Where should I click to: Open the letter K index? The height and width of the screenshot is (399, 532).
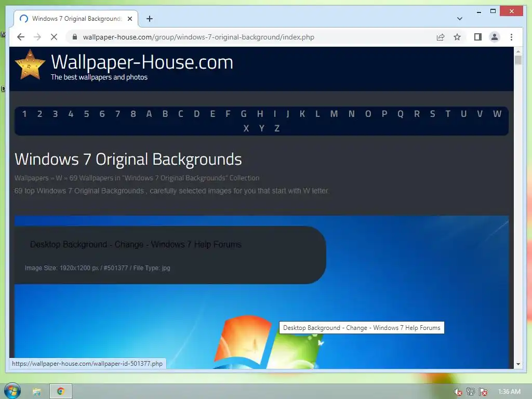pos(302,114)
